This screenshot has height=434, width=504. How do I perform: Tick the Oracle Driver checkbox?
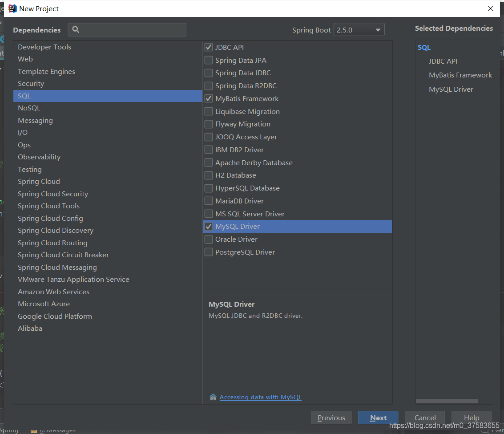209,239
